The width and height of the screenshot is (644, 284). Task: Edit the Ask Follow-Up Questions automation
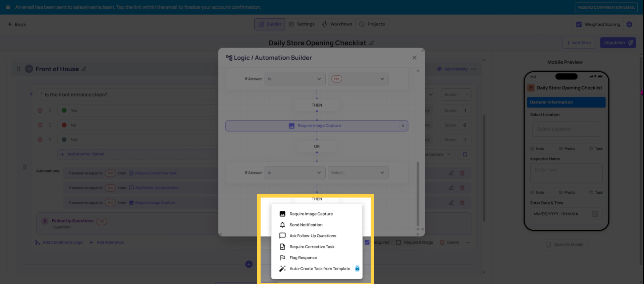pos(451,188)
